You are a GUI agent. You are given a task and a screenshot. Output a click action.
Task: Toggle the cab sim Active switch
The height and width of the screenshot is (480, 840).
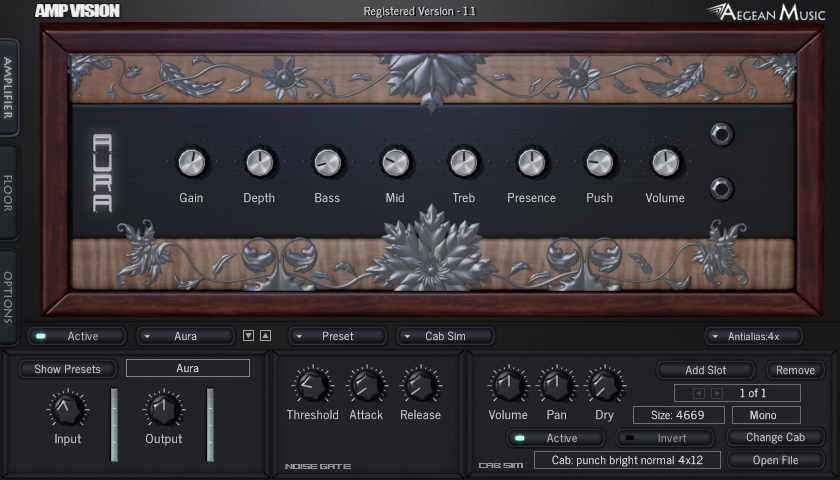[x=556, y=438]
